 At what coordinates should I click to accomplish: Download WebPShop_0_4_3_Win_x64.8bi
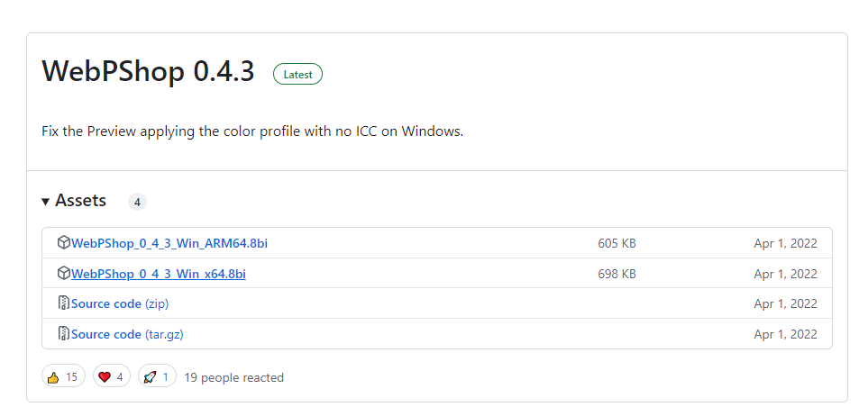pos(158,274)
